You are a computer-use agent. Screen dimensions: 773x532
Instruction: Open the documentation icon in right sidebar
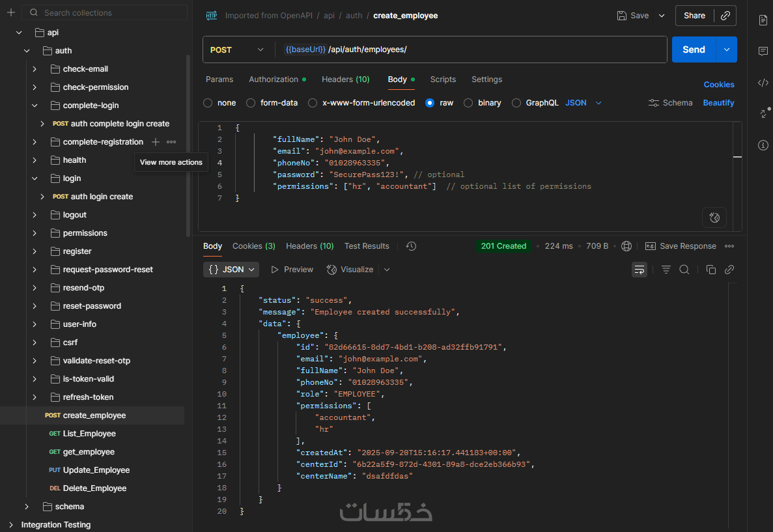(763, 20)
